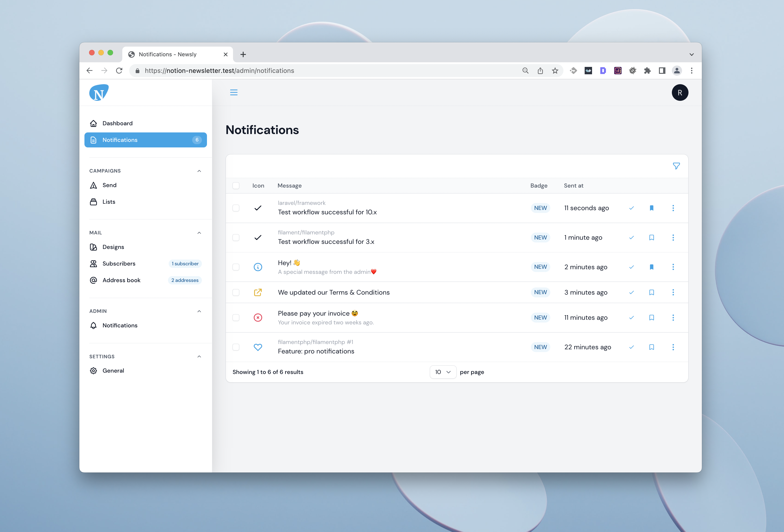Navigate to General settings page
Viewport: 784px width, 532px height.
click(x=113, y=370)
